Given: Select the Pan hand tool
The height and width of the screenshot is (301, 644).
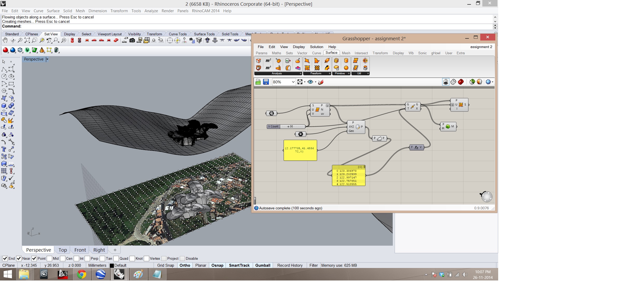Looking at the screenshot, I should pyautogui.click(x=5, y=40).
